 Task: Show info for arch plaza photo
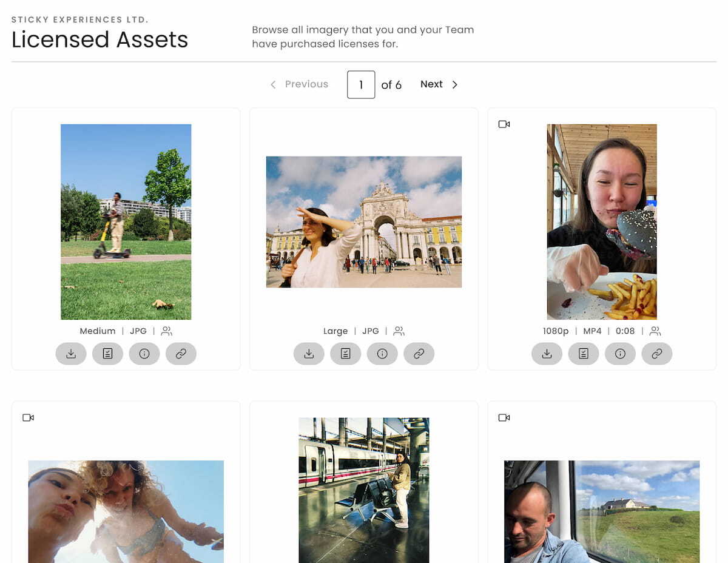click(382, 354)
